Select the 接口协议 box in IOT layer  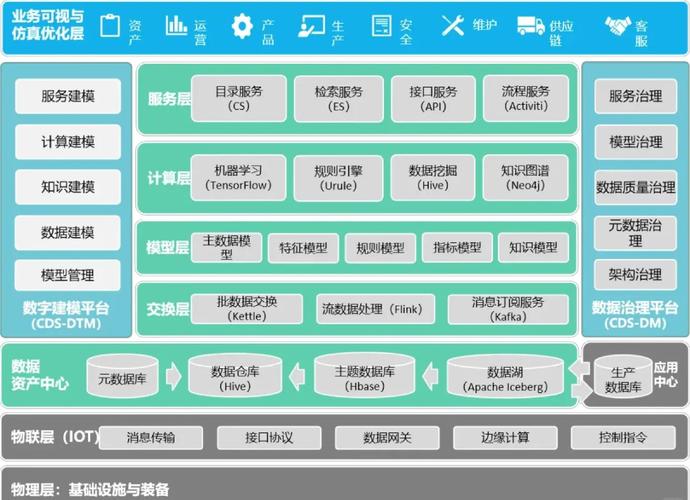(x=269, y=438)
